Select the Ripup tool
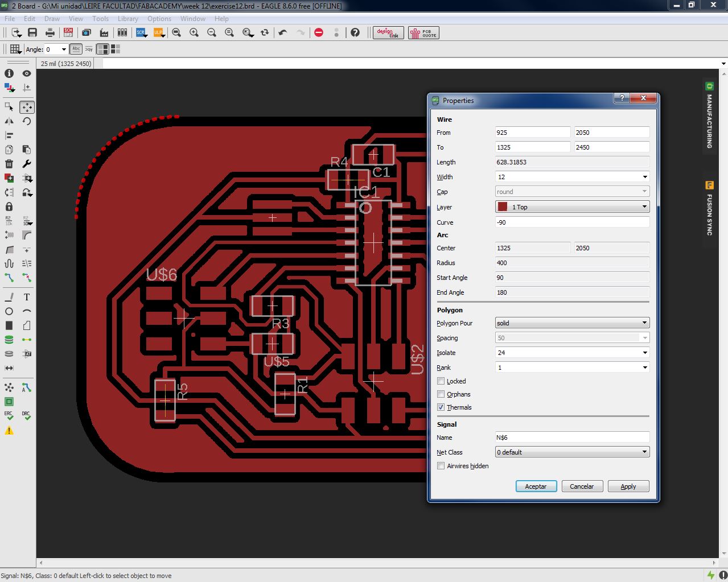This screenshot has width=728, height=582. pos(27,278)
